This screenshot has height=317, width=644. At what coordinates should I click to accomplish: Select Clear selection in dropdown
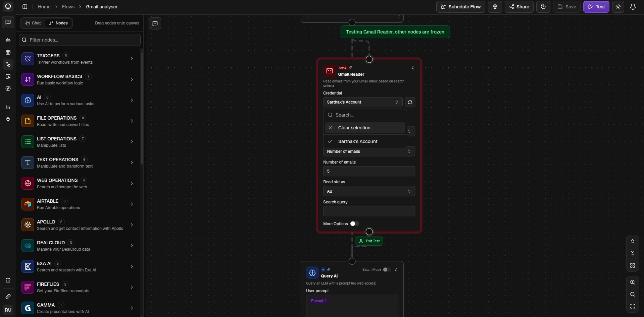[x=365, y=128]
